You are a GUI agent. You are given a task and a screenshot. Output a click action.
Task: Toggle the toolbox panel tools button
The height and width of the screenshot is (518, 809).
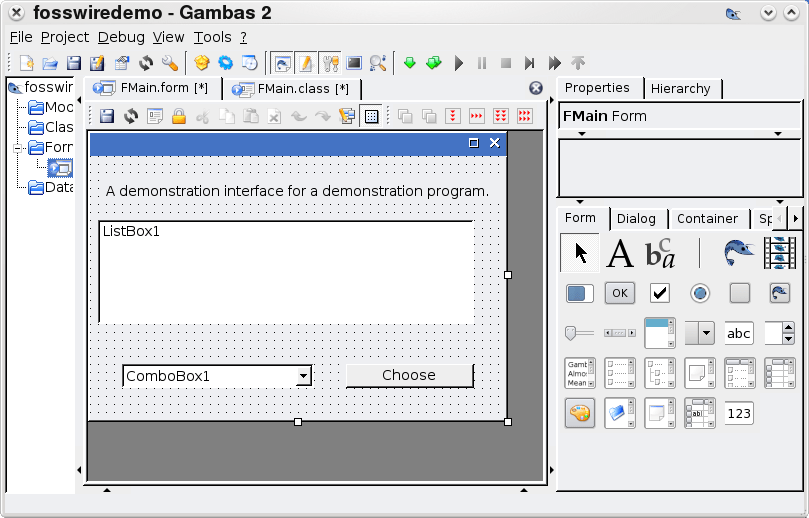click(x=330, y=63)
